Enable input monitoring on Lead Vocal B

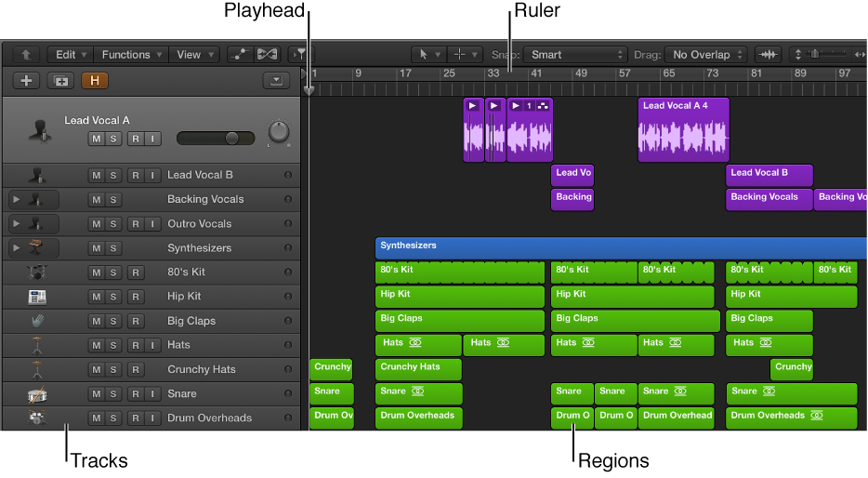coord(152,176)
